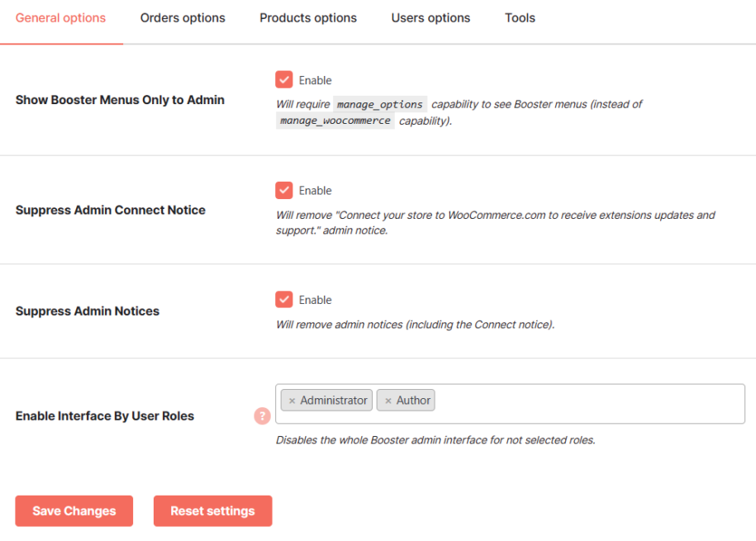The width and height of the screenshot is (756, 541).
Task: Select the General options tab
Action: coord(61,18)
